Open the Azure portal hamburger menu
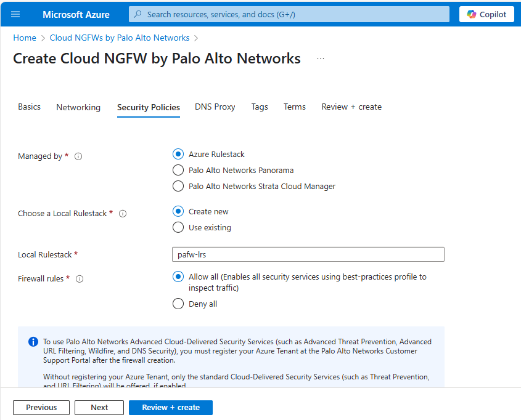The image size is (521, 420). click(x=15, y=14)
